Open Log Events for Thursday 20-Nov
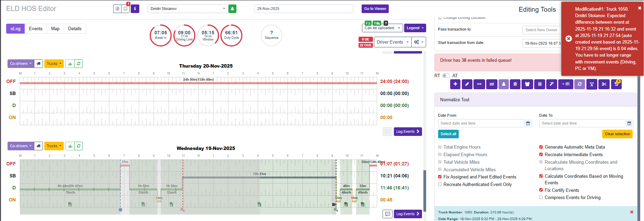Viewport: 644px width, 221px height. tap(408, 131)
